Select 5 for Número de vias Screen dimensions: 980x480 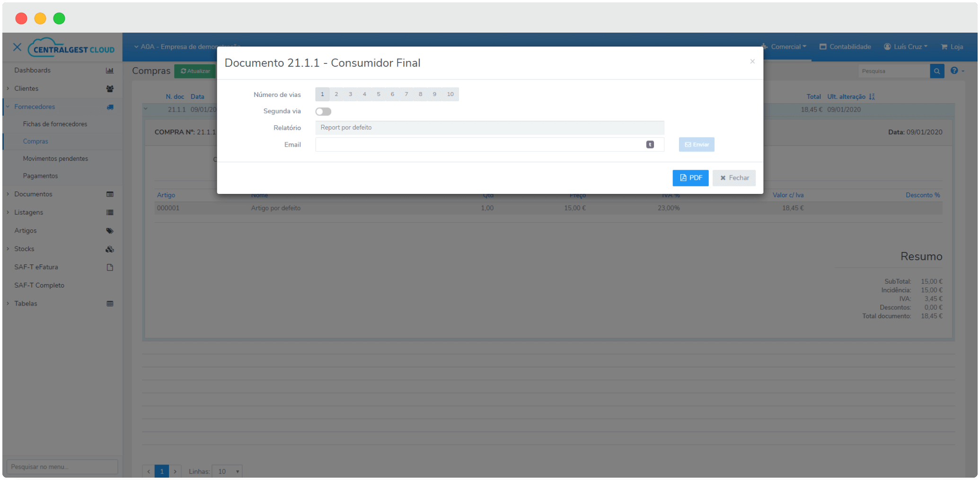378,94
